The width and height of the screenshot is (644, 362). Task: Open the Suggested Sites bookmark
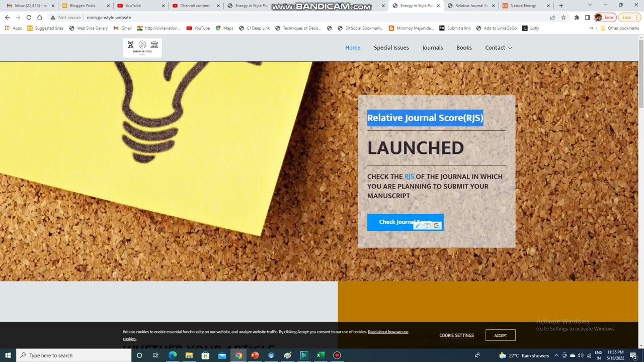point(45,28)
